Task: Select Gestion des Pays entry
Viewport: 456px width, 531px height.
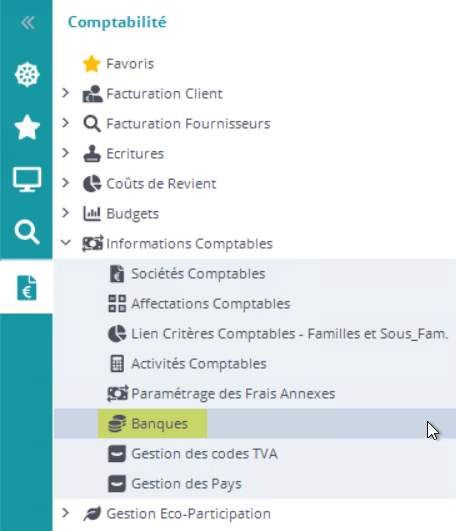Action: tap(186, 484)
